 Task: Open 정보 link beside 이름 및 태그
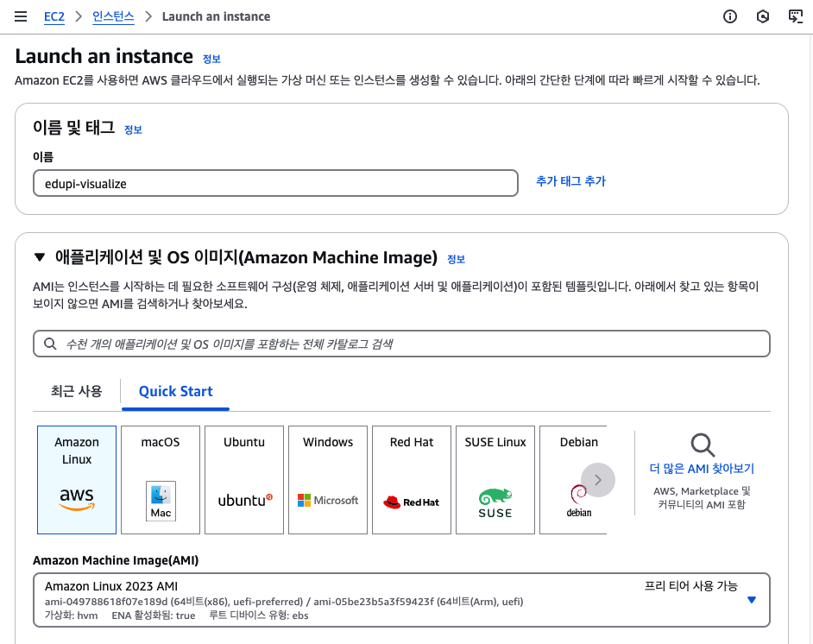click(x=133, y=129)
